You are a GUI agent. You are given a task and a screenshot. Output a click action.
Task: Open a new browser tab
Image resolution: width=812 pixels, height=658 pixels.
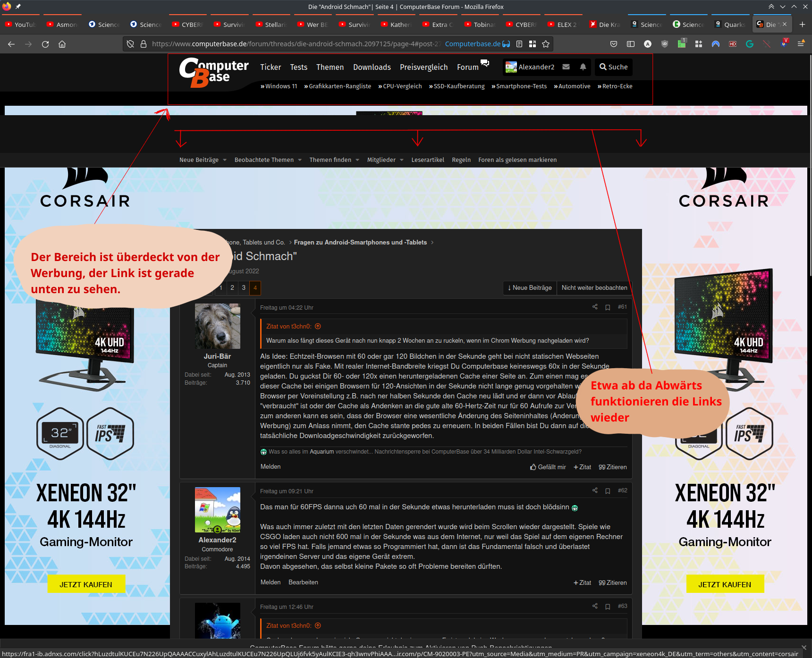tap(802, 25)
